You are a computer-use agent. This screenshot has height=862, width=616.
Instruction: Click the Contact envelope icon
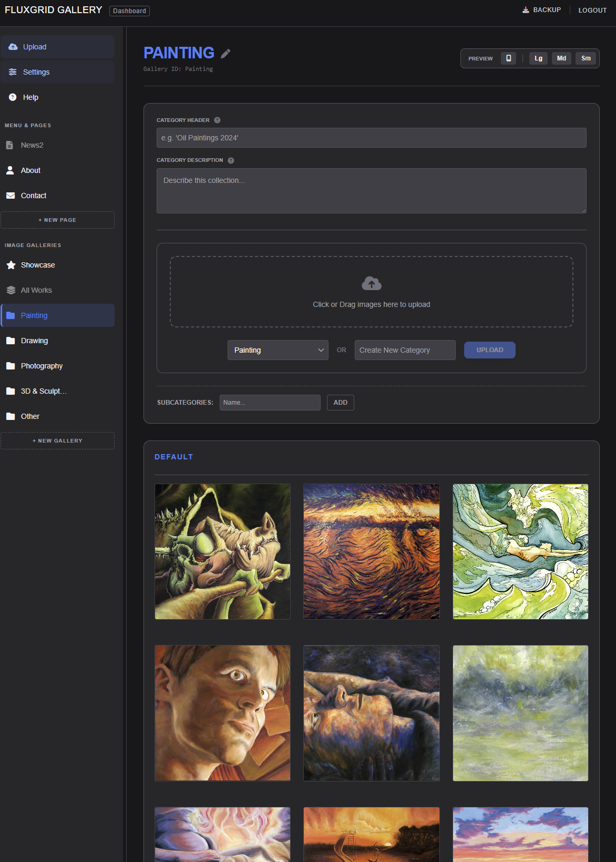(x=11, y=196)
